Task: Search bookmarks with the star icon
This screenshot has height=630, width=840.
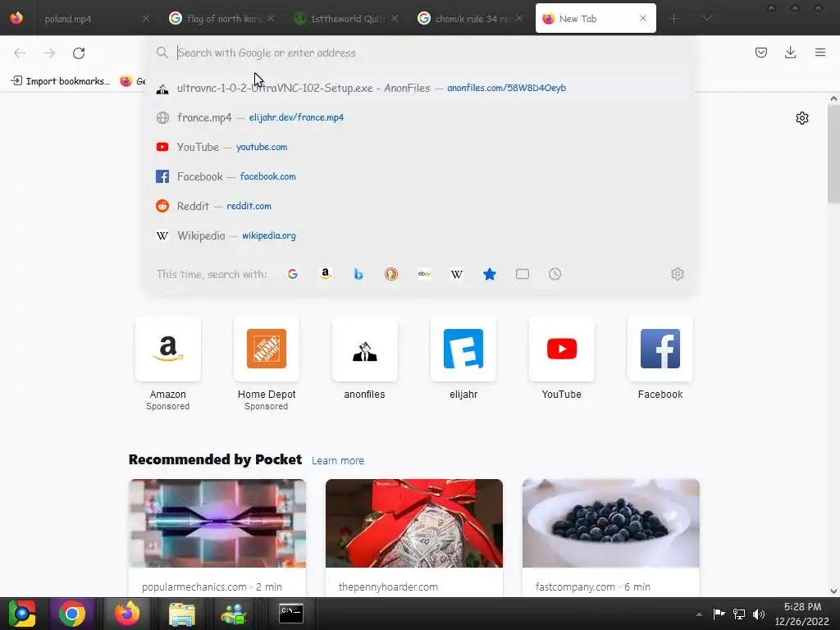Action: [x=490, y=274]
